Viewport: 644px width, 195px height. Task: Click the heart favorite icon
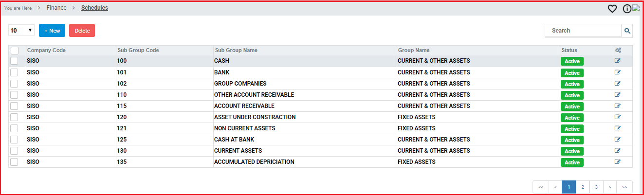pos(612,9)
